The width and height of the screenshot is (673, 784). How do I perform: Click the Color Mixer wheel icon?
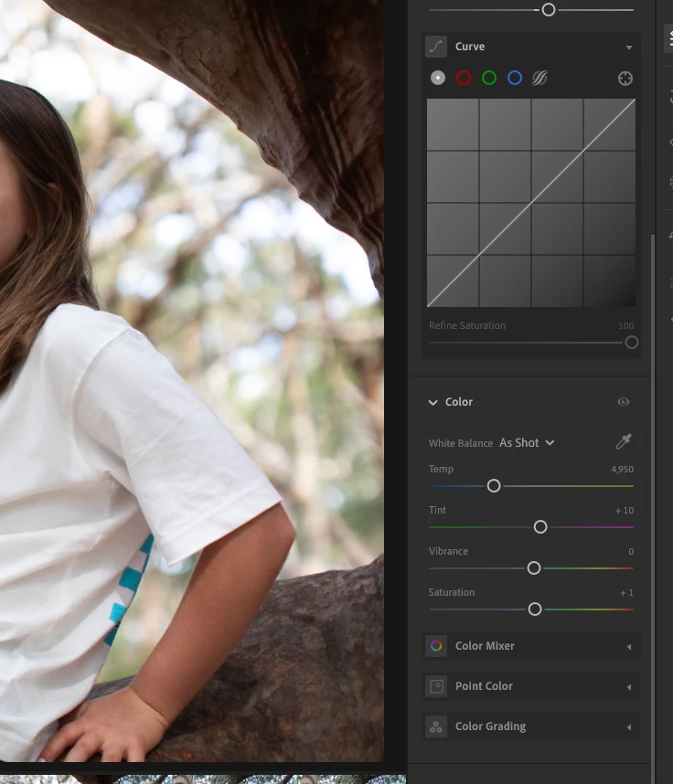[x=436, y=646]
